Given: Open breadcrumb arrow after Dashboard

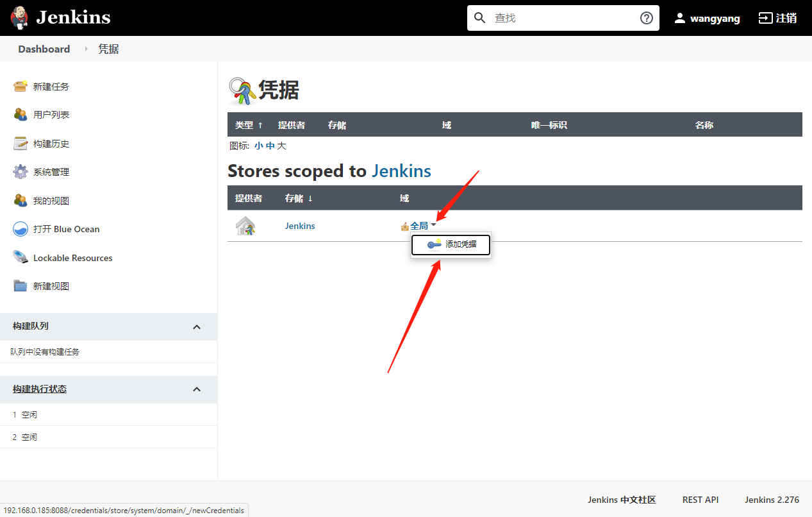Looking at the screenshot, I should coord(86,49).
